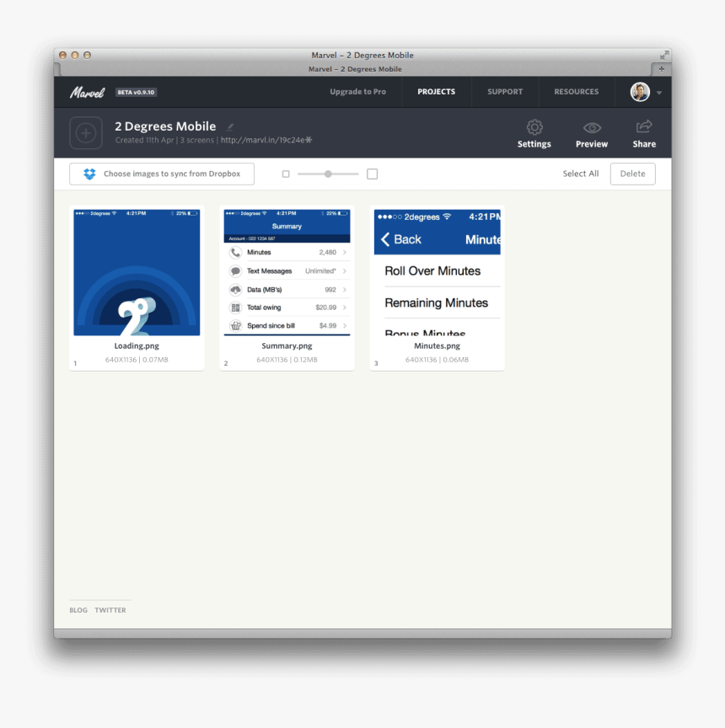Screen dimensions: 725x728
Task: Add a new browser tab with plus
Action: (662, 69)
